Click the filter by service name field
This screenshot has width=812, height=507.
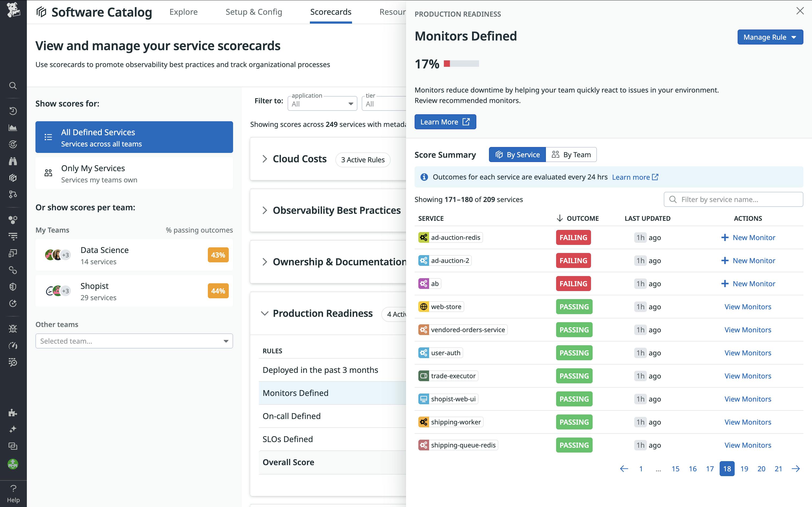pyautogui.click(x=733, y=199)
